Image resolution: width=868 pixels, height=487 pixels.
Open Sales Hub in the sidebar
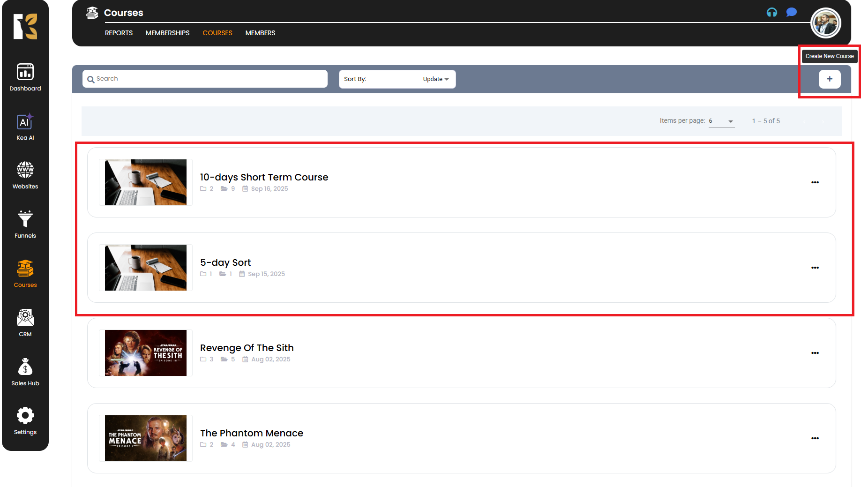25,372
